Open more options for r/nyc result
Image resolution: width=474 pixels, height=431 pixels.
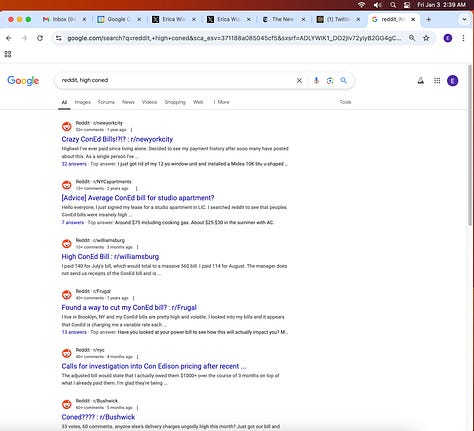click(137, 357)
